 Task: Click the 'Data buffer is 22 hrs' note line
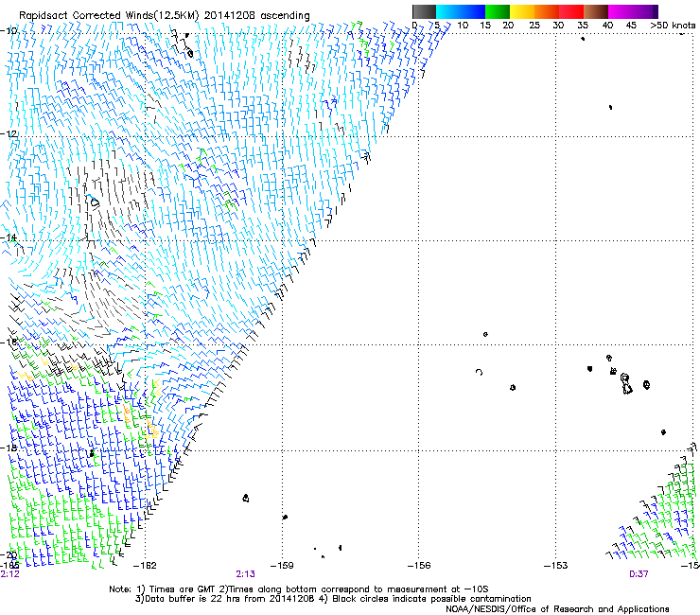click(x=333, y=599)
